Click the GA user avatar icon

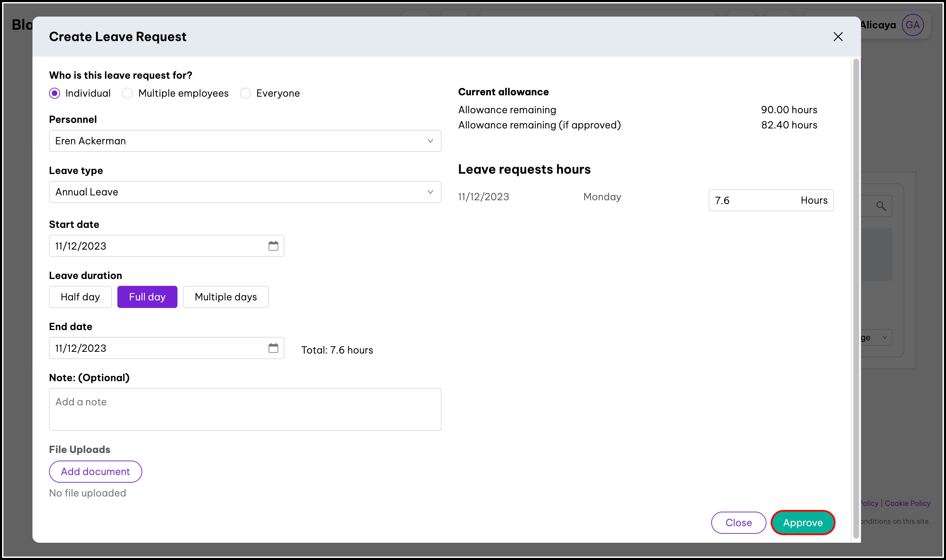coord(913,25)
